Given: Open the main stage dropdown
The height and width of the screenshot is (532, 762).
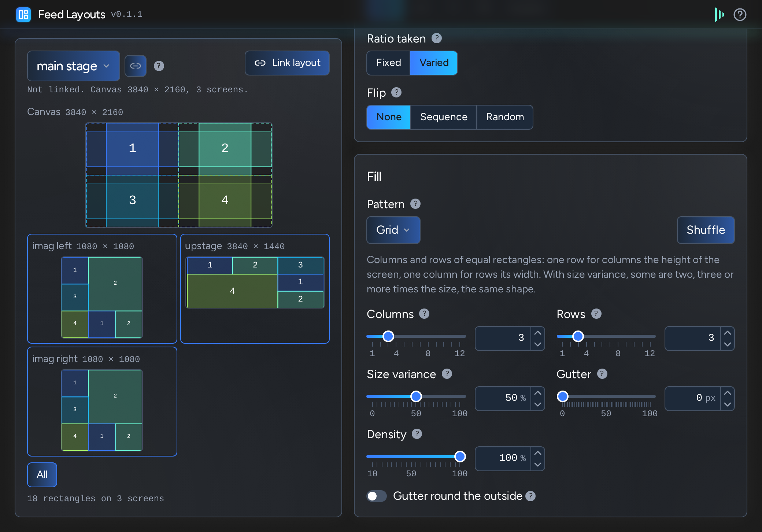Looking at the screenshot, I should [x=74, y=66].
